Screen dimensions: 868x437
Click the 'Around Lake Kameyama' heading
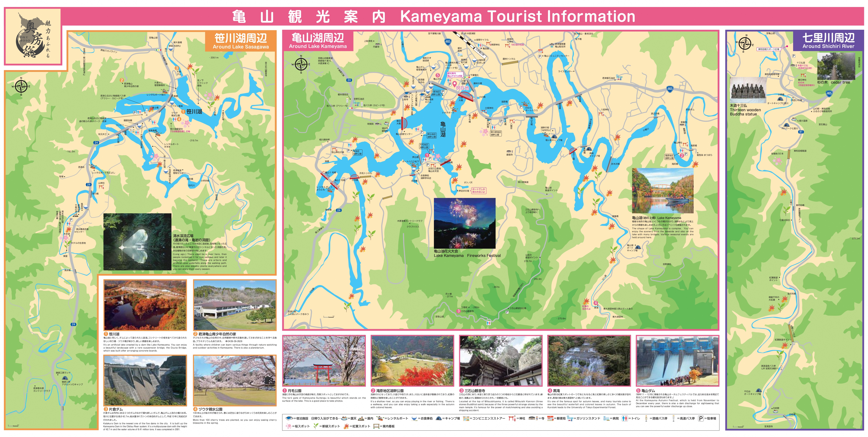click(318, 46)
